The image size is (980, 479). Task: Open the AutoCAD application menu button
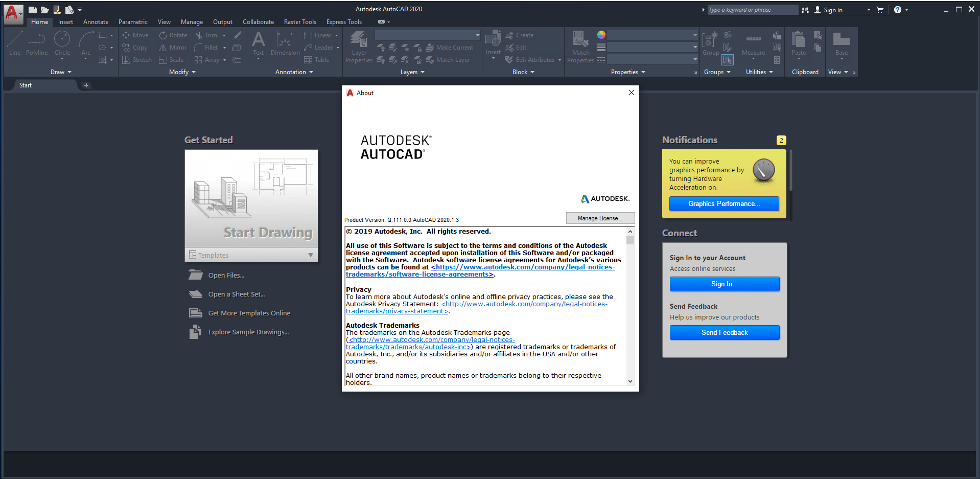[x=13, y=14]
